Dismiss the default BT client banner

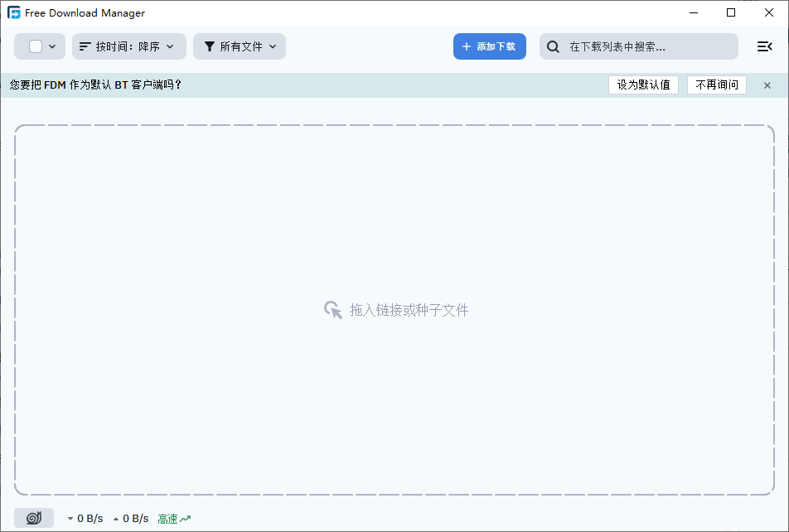767,85
